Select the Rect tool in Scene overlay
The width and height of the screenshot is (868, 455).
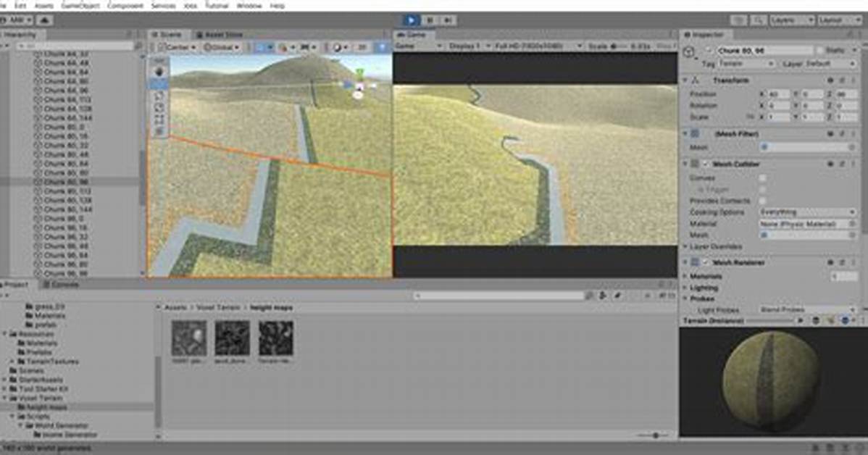[159, 119]
